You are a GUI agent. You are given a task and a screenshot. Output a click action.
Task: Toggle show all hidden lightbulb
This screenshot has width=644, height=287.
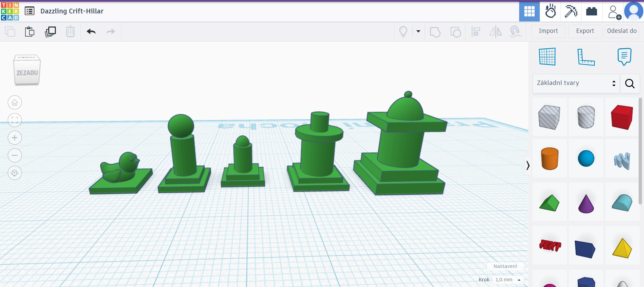point(403,32)
